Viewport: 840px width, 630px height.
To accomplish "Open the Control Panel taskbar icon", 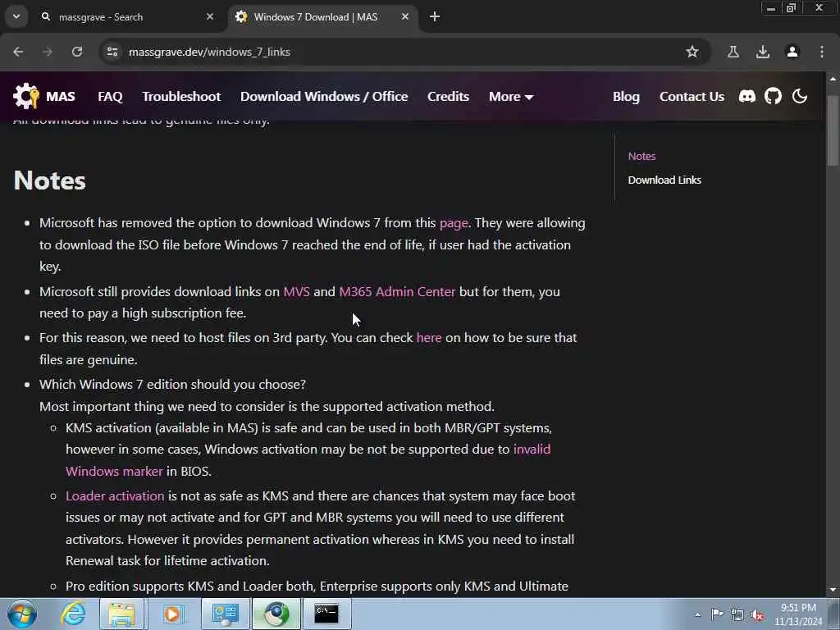I will point(225,614).
